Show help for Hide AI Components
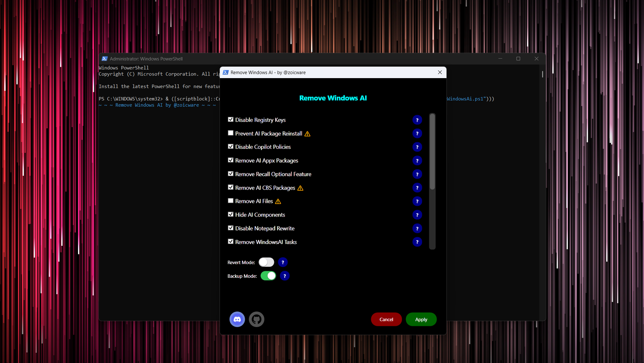Screen dimensions: 644x363 tap(417, 215)
